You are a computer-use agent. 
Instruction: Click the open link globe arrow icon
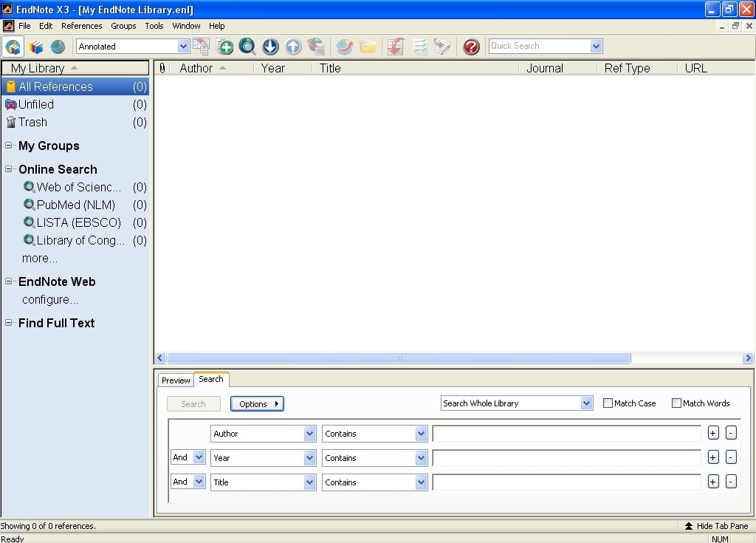pyautogui.click(x=344, y=47)
